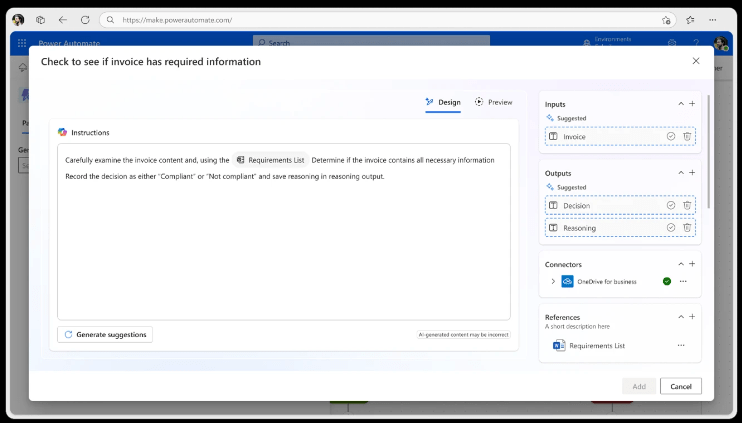Viewport: 742px width, 423px height.
Task: Add a new connector with plus icon
Action: coord(692,264)
